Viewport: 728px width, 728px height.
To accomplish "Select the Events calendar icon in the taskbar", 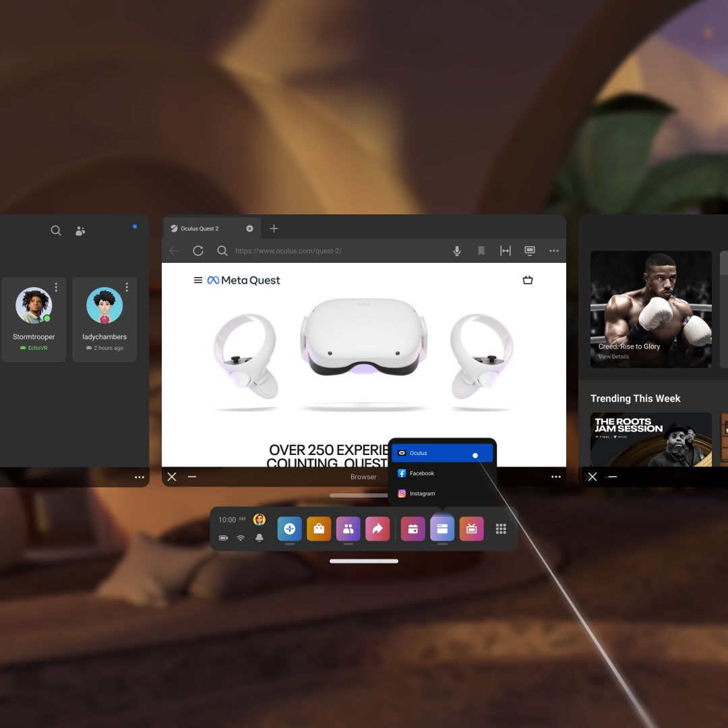I will point(413,528).
